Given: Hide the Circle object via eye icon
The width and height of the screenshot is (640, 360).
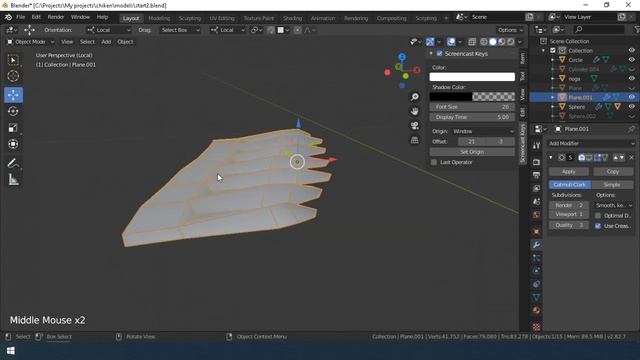Looking at the screenshot, I should (632, 60).
